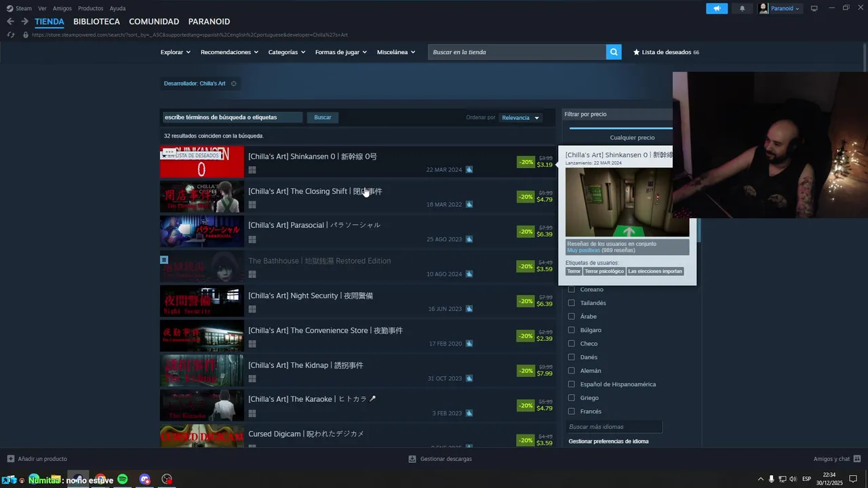The width and height of the screenshot is (868, 488).
Task: Remove the Chilla's Art developer filter
Action: (x=233, y=83)
